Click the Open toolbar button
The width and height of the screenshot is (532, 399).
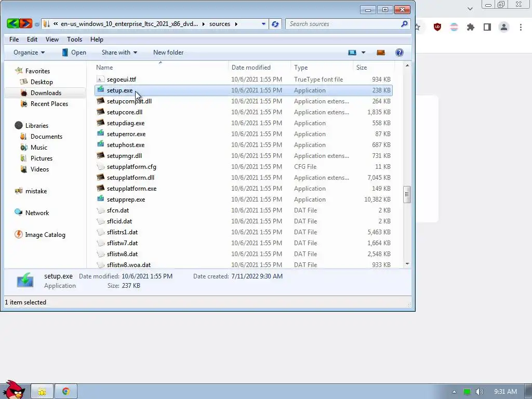click(74, 52)
